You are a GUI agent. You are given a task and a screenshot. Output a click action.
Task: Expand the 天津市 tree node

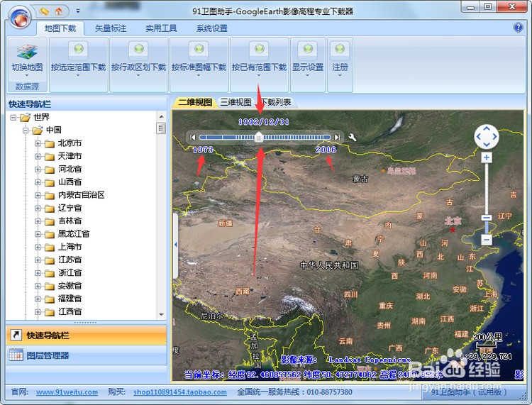click(38, 156)
